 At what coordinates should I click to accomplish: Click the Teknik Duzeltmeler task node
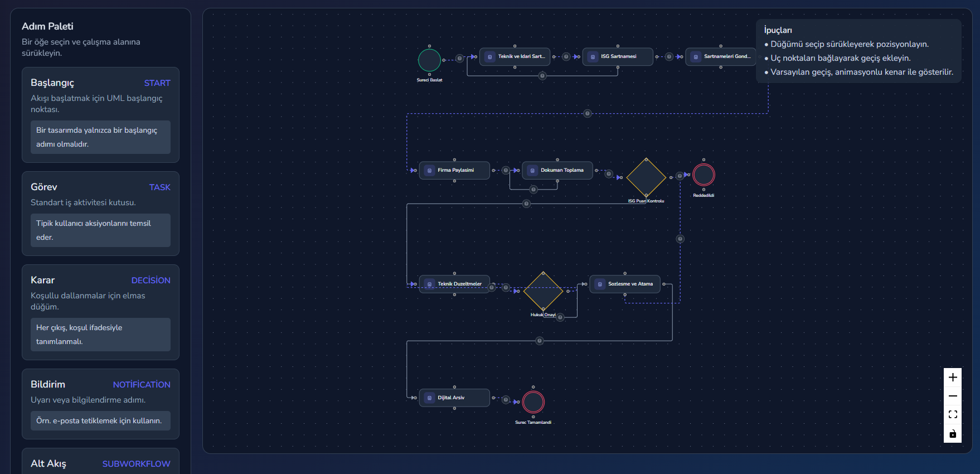(x=454, y=284)
